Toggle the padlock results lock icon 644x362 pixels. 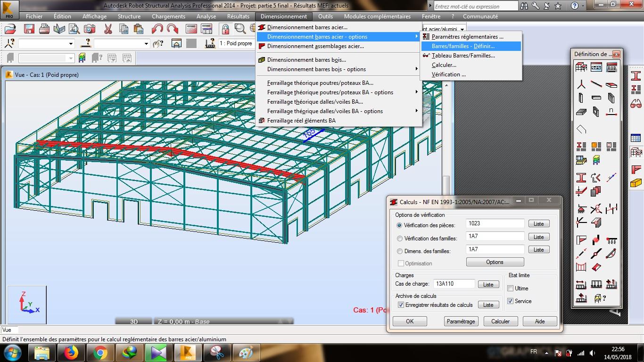(225, 29)
